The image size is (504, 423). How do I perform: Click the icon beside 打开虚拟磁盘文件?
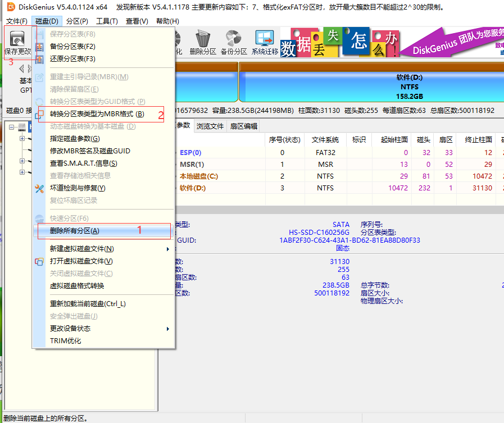coord(39,261)
